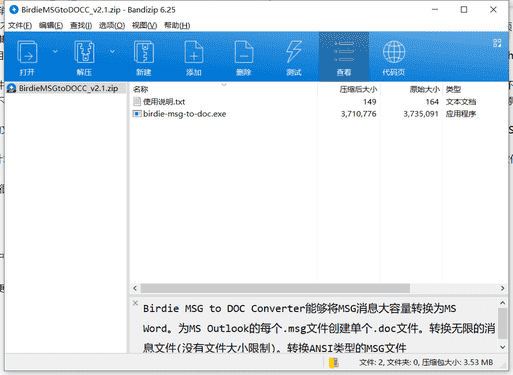Click the original size 164 cell
Screen dimensions: 513x375
click(432, 102)
